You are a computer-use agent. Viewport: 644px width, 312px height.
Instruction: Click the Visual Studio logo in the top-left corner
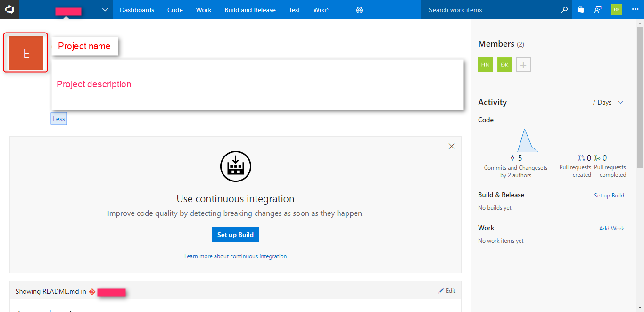[9, 9]
